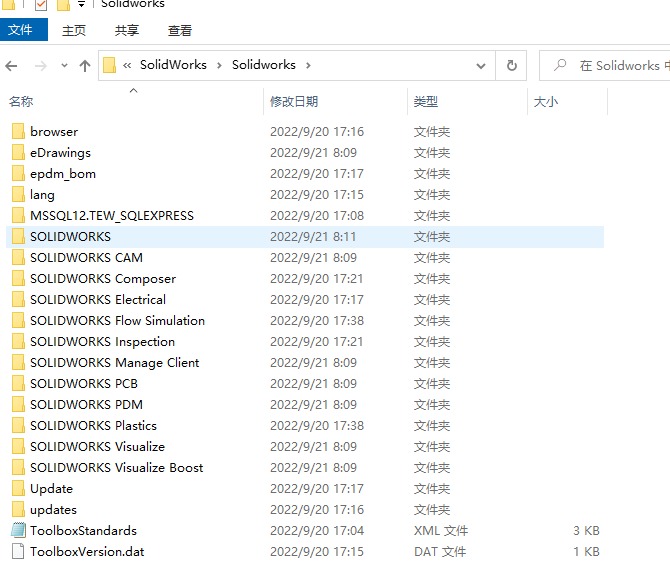Switch to the 主页 ribbon tab
The image size is (670, 587).
(74, 30)
